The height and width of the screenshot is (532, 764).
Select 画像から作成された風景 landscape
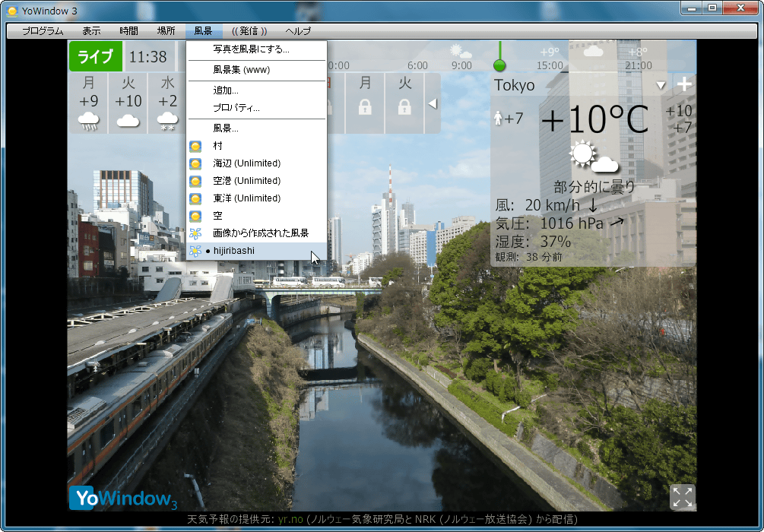click(x=256, y=233)
